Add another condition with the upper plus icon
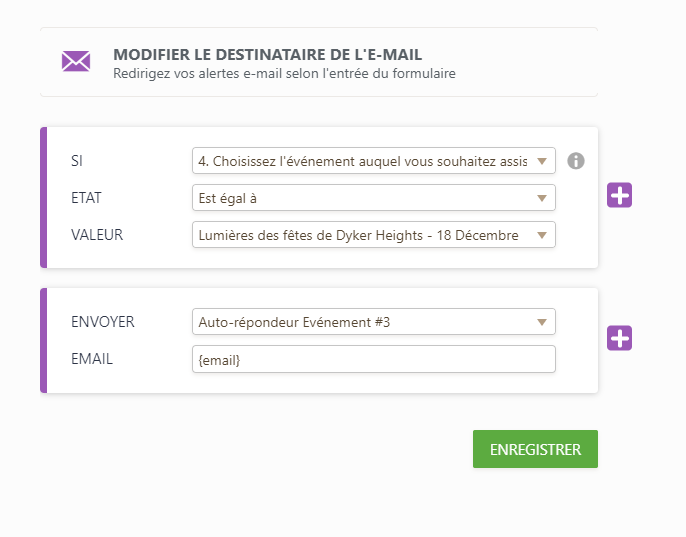 pos(619,195)
